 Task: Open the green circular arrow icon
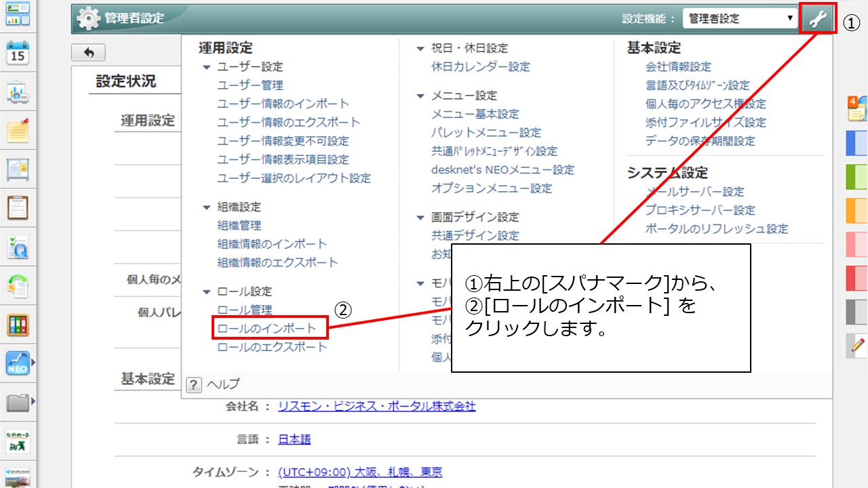[x=18, y=286]
